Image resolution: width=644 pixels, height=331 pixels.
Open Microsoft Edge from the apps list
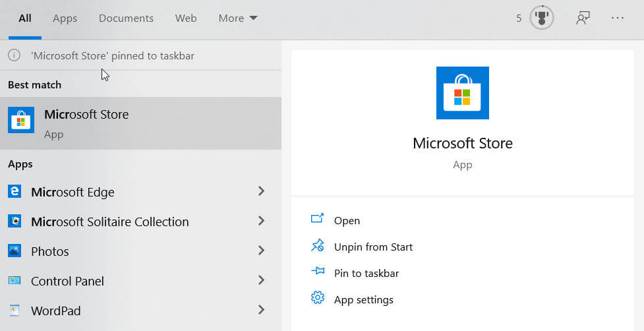73,192
